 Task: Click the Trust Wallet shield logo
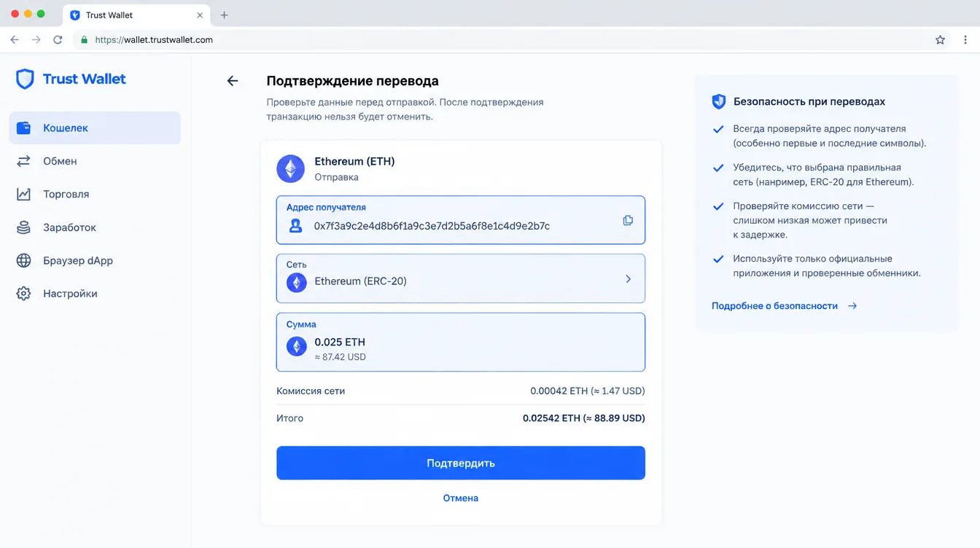pos(25,79)
